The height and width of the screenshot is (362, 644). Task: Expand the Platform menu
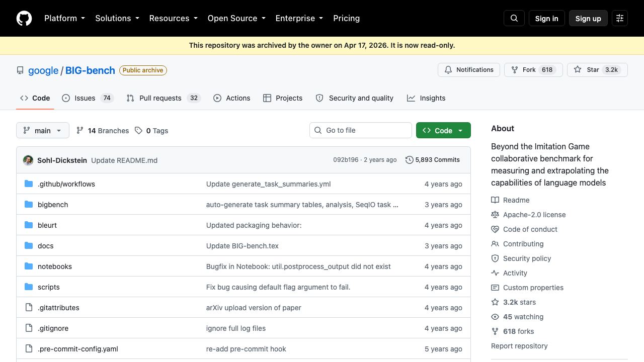tap(64, 18)
